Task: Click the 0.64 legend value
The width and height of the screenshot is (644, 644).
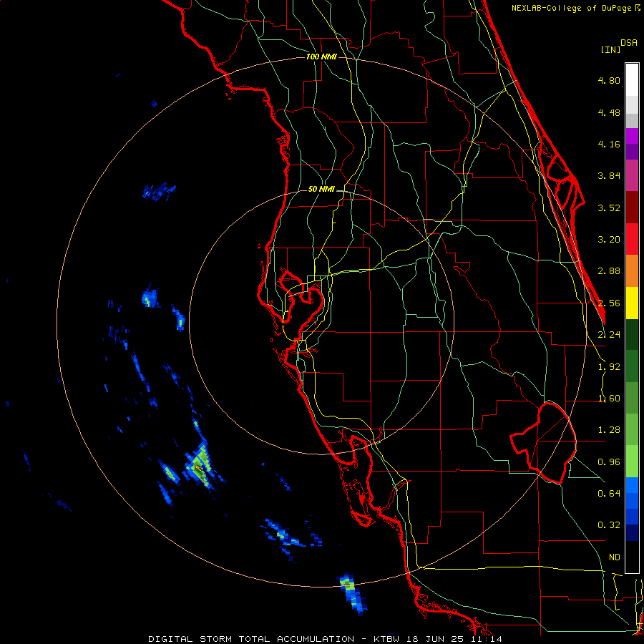Action: click(x=609, y=494)
